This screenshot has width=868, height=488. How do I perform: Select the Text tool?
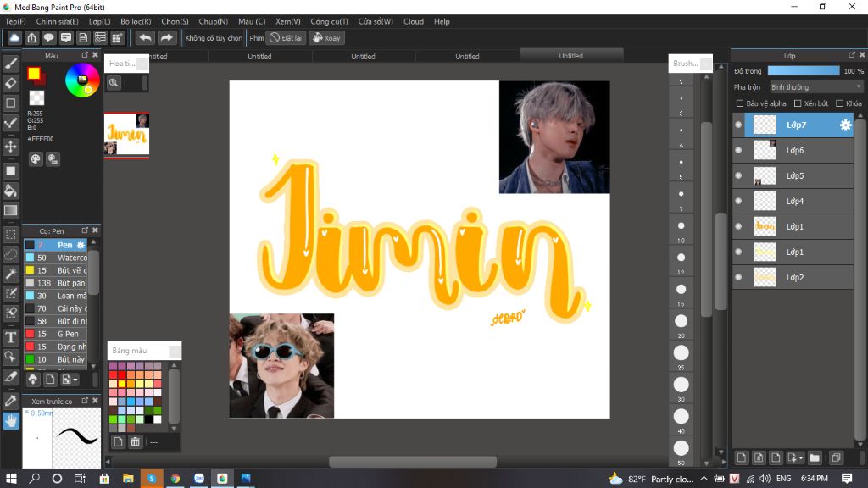10,337
